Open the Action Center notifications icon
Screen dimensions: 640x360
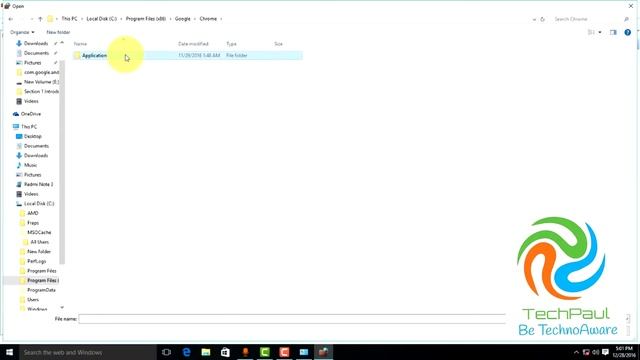[x=605, y=352]
